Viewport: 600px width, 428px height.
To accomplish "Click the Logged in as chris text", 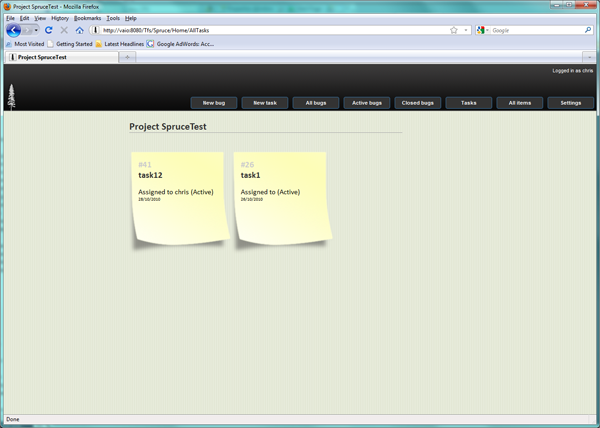I will point(572,71).
